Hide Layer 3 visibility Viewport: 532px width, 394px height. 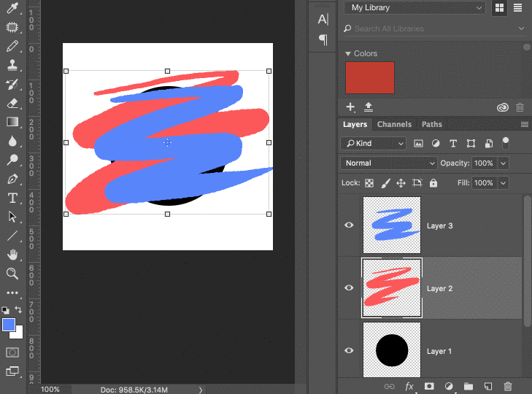pos(349,225)
